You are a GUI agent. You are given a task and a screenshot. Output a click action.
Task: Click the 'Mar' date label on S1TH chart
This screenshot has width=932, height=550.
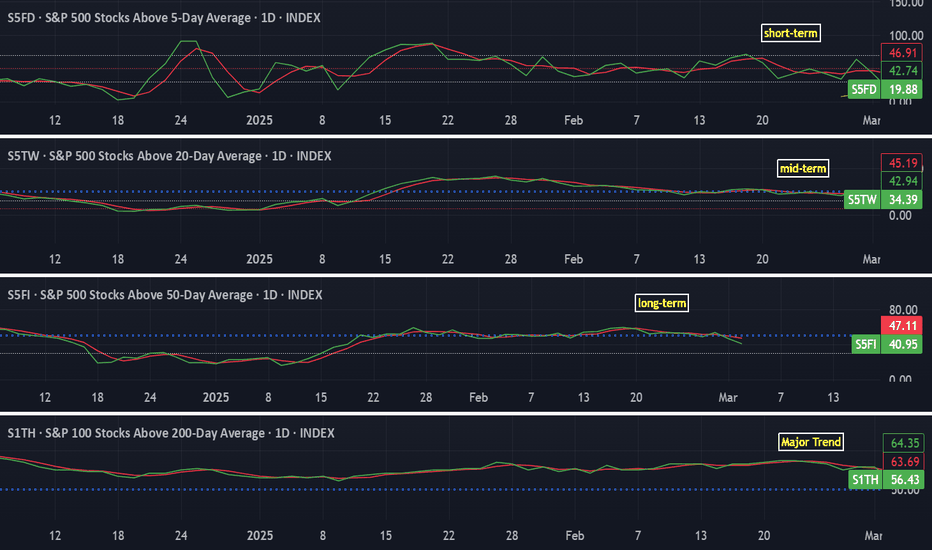tap(873, 536)
